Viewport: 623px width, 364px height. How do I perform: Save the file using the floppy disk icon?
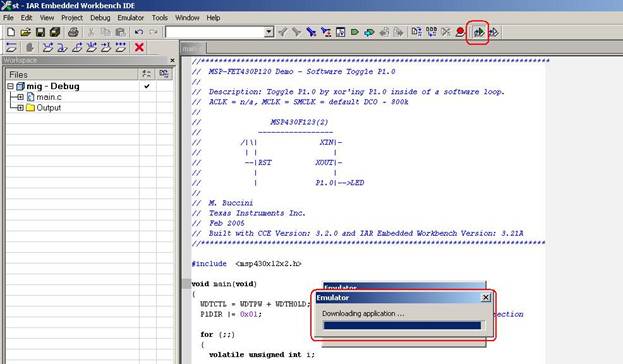click(x=40, y=32)
